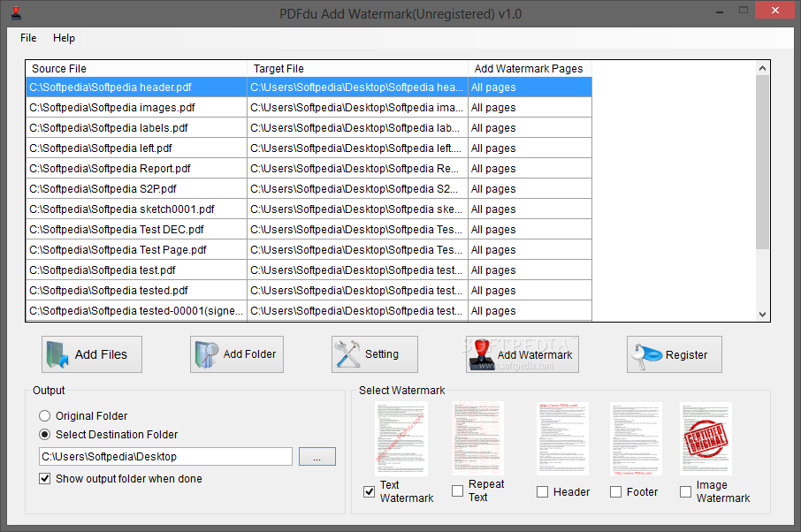Click the Target File column header
This screenshot has width=801, height=532.
click(x=357, y=68)
